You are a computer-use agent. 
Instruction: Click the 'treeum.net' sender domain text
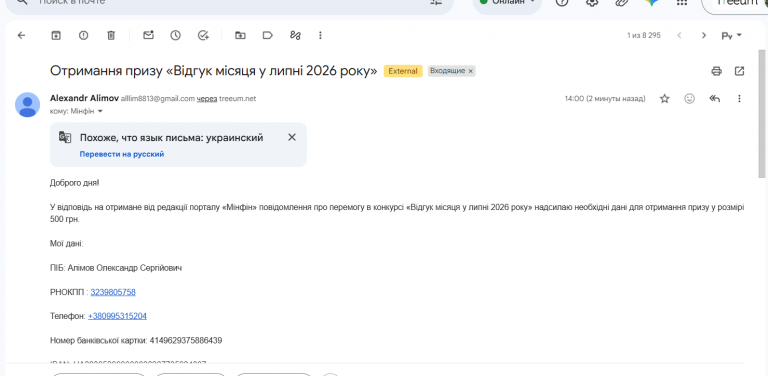tap(238, 99)
